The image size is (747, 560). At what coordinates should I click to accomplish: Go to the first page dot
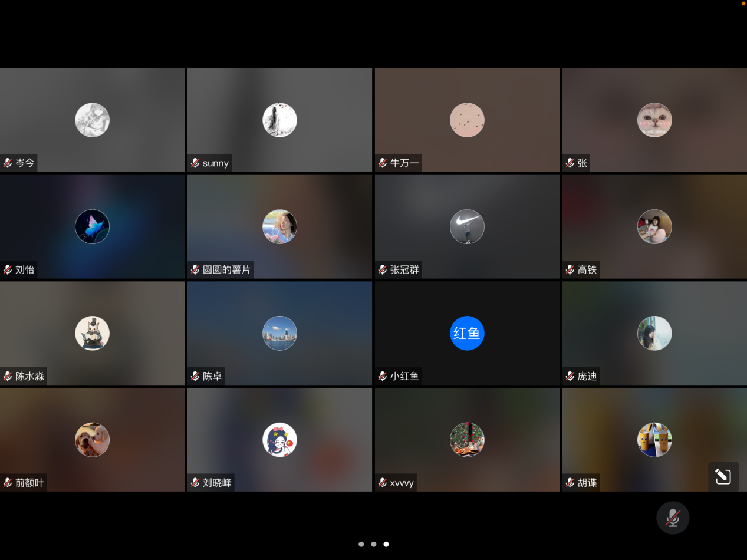click(361, 544)
